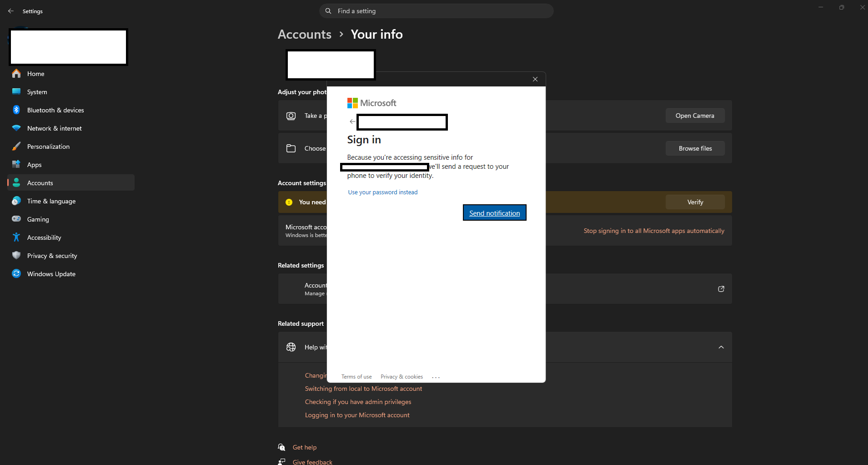Click the Personalization paintbrush icon
This screenshot has height=465, width=868.
point(16,147)
